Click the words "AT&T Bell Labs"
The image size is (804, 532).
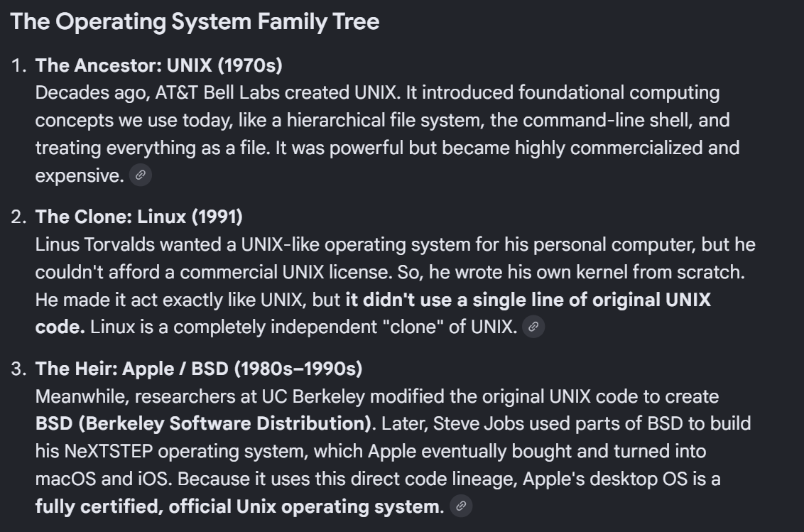click(217, 93)
